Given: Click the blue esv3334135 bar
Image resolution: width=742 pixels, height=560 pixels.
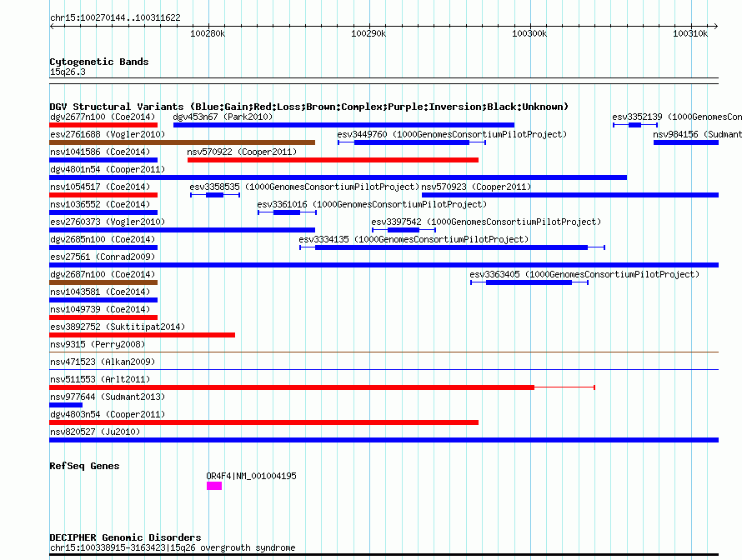Looking at the screenshot, I should click(x=451, y=247).
